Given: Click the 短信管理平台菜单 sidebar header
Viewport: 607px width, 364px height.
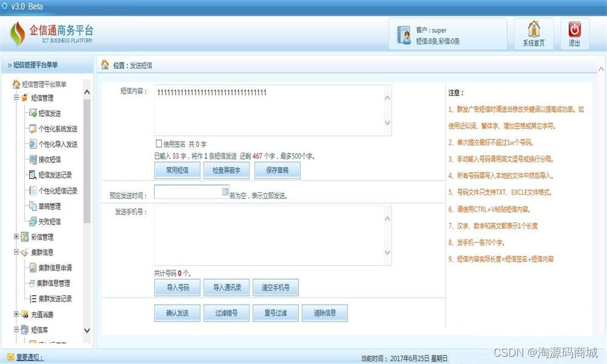Looking at the screenshot, I should [47, 64].
